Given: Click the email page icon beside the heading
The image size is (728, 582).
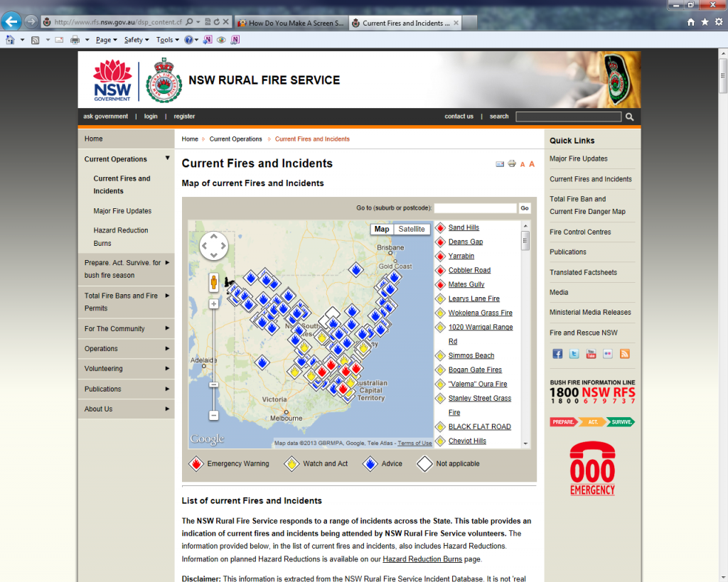Looking at the screenshot, I should click(500, 164).
